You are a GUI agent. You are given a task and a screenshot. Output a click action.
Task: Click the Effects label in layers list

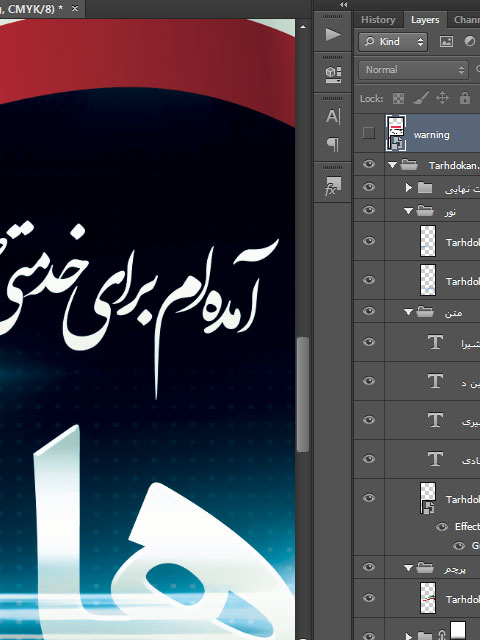click(x=467, y=527)
